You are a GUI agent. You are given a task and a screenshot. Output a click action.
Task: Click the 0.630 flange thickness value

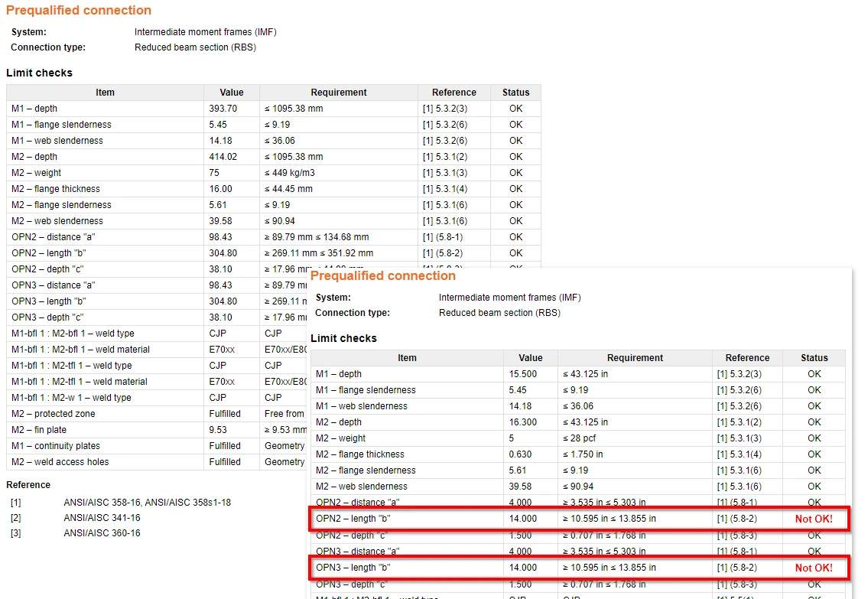pos(520,454)
